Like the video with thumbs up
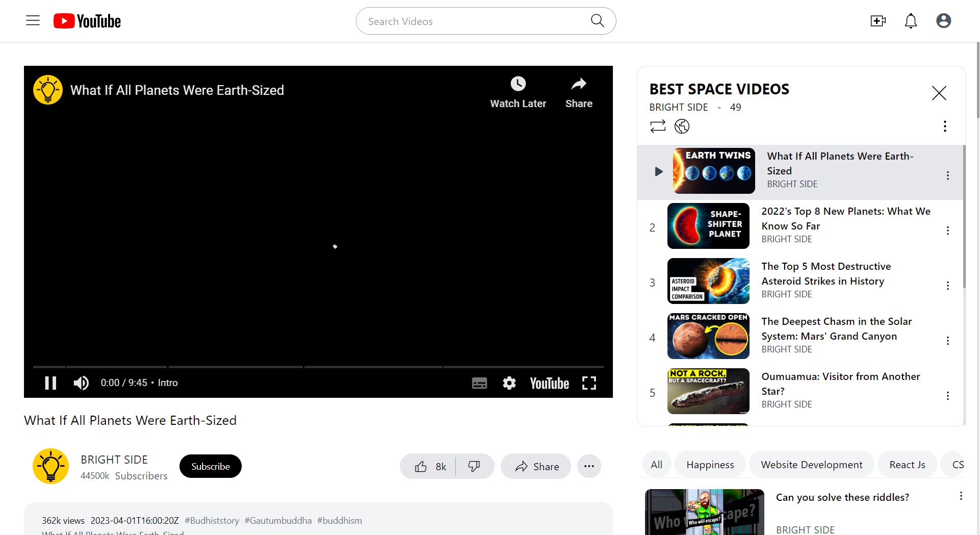Viewport: 980px width, 535px height. 429,466
